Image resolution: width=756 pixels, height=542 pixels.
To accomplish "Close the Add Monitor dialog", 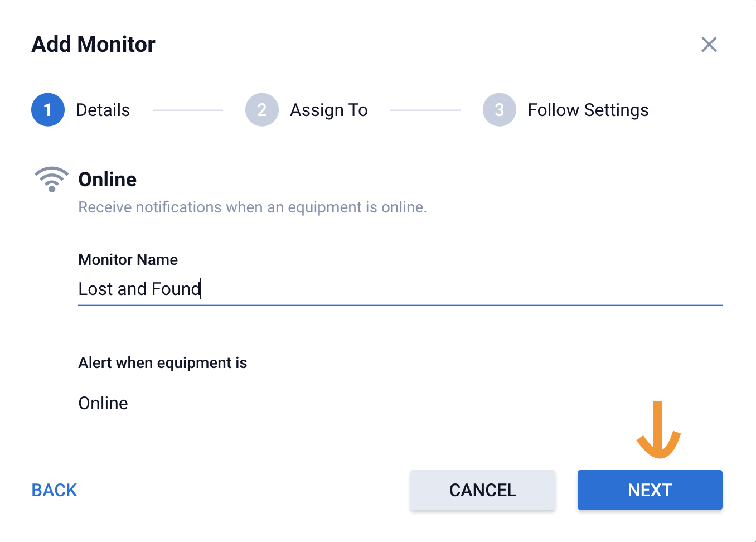I will (x=709, y=45).
